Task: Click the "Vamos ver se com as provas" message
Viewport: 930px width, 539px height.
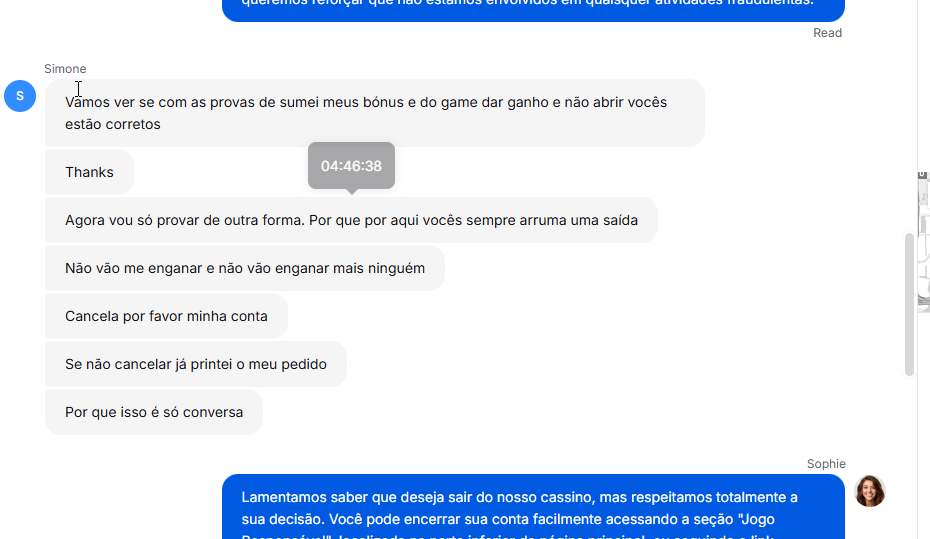Action: pyautogui.click(x=375, y=113)
